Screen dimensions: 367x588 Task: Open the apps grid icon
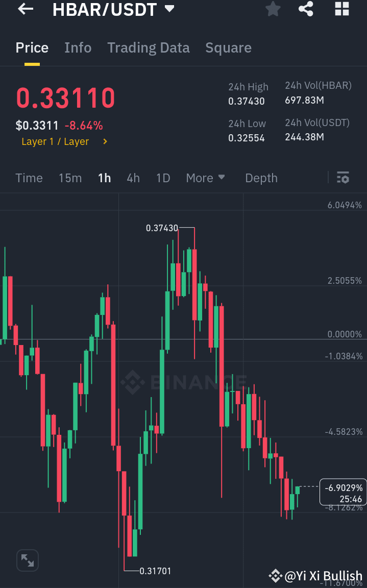point(341,9)
